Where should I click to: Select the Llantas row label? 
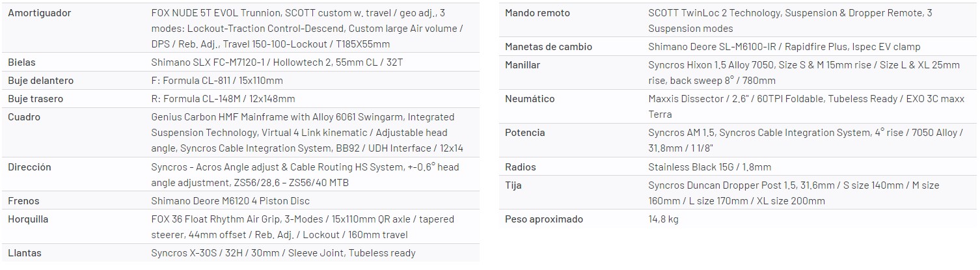tap(25, 253)
